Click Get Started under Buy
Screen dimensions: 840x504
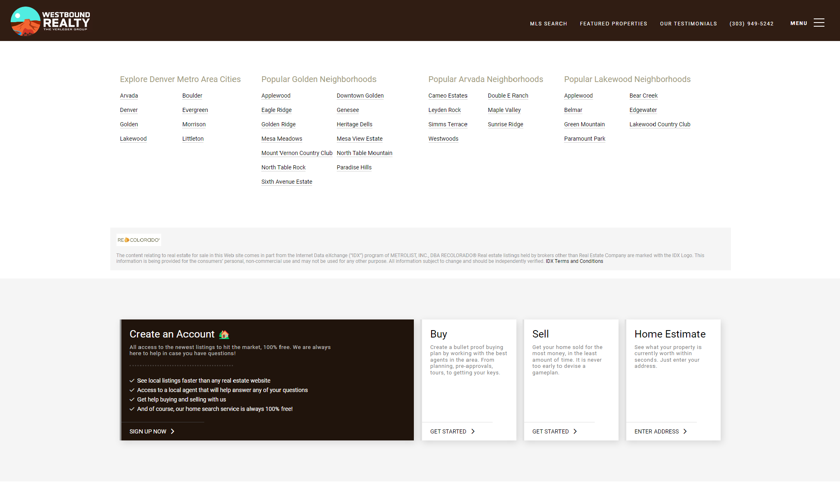click(x=448, y=431)
